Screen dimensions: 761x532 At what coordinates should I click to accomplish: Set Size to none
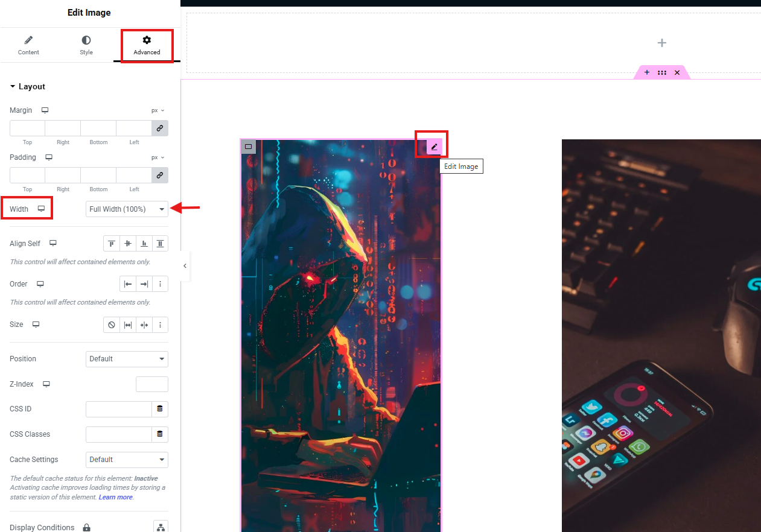click(112, 325)
